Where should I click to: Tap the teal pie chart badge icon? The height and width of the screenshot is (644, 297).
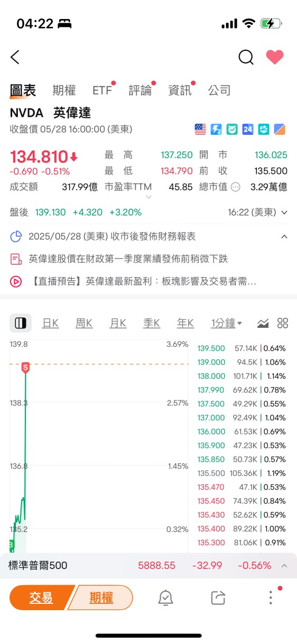tap(264, 129)
